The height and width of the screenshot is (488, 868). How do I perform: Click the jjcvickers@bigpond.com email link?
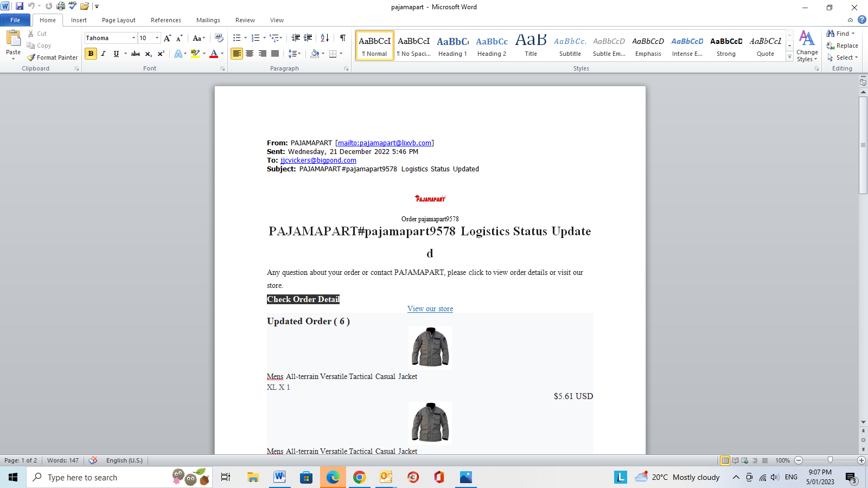point(318,160)
